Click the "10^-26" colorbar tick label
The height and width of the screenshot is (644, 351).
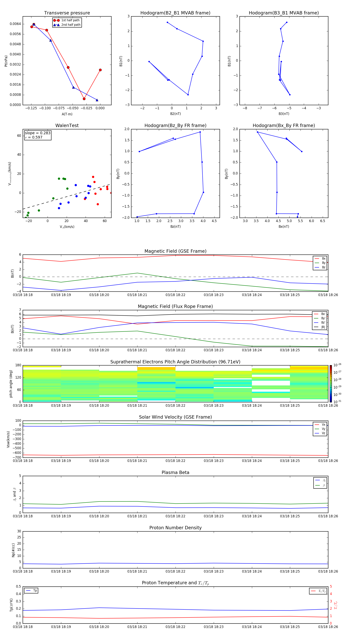(337, 365)
